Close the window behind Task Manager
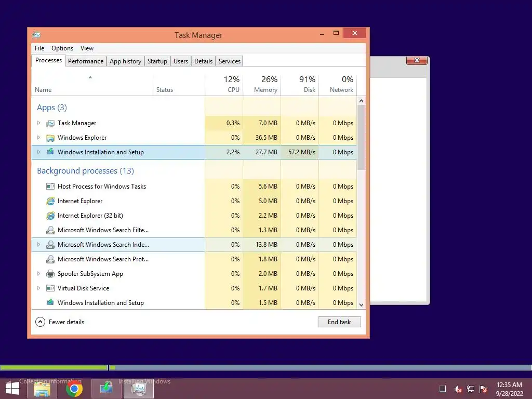The height and width of the screenshot is (399, 532). pos(417,60)
